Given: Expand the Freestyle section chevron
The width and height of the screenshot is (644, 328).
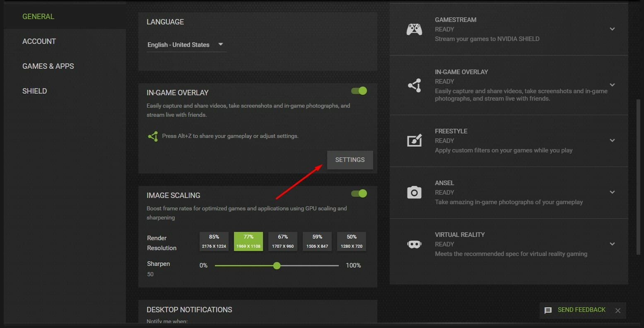Looking at the screenshot, I should click(x=612, y=140).
